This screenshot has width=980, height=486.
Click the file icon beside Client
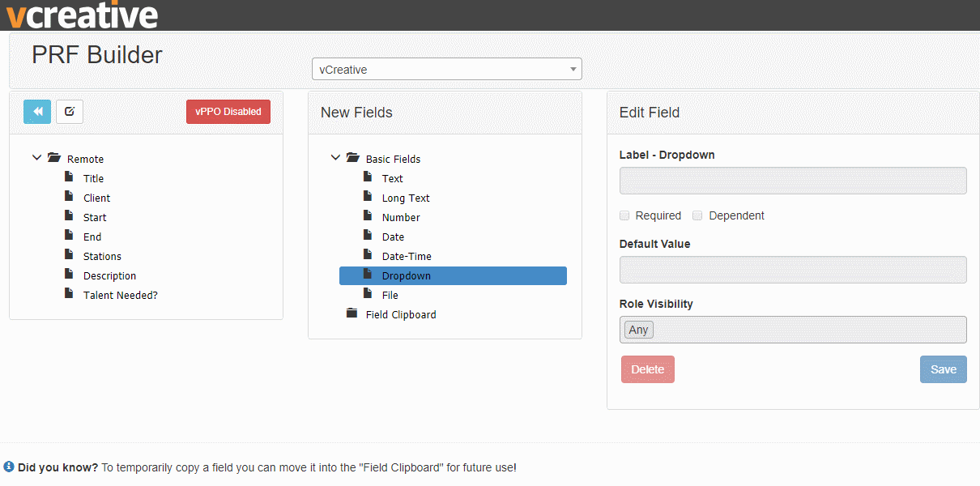(69, 197)
